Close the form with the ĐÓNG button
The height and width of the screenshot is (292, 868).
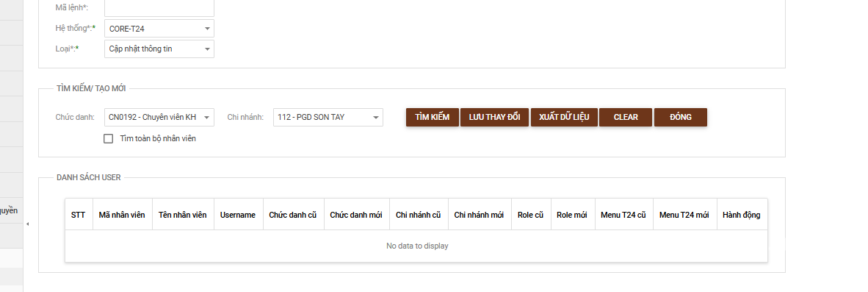pyautogui.click(x=680, y=117)
